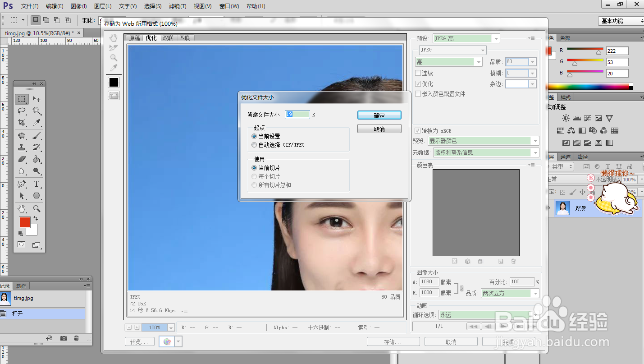Switch to the 四联 tab

pos(185,38)
